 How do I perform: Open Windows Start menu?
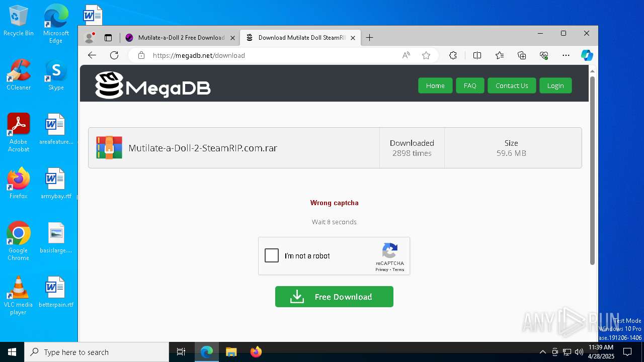12,352
